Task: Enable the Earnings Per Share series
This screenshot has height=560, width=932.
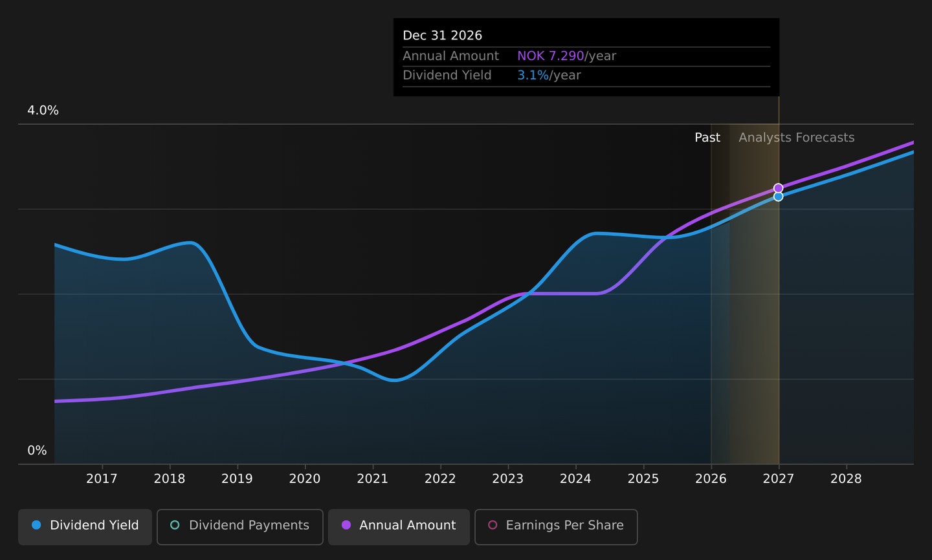Action: click(556, 526)
